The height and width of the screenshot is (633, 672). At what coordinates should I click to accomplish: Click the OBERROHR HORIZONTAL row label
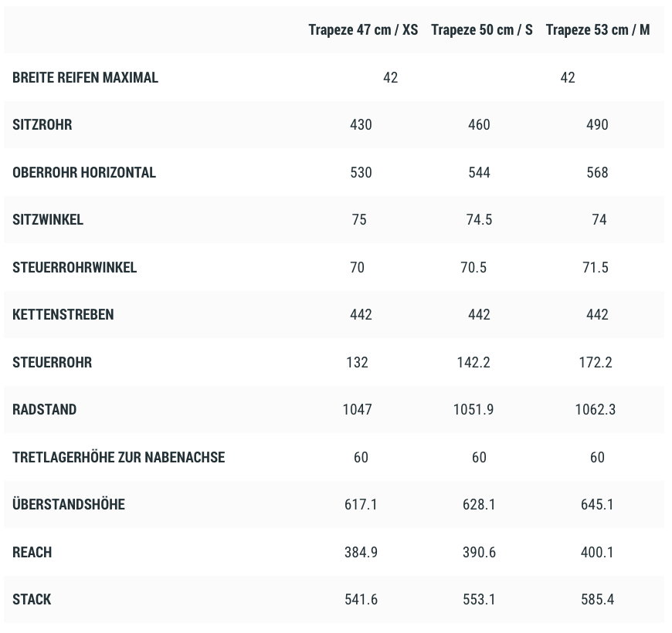pyautogui.click(x=84, y=173)
